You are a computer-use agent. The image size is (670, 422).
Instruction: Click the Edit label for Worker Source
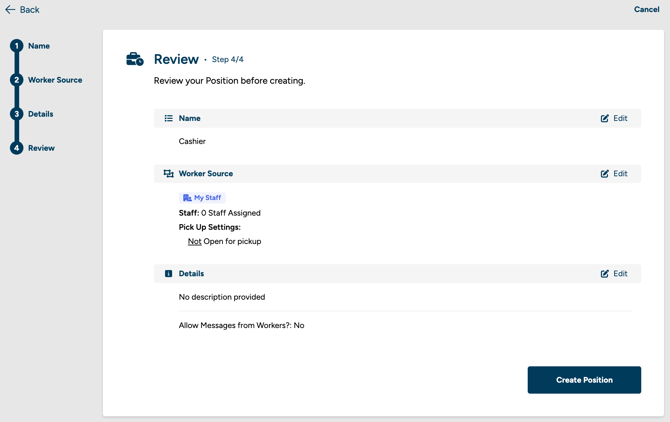coord(620,174)
